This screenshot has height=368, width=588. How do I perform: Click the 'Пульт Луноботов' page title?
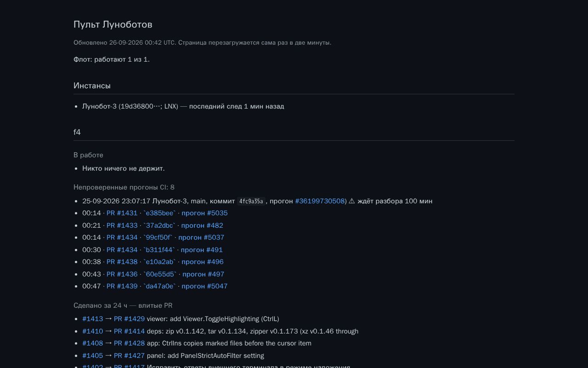point(113,24)
